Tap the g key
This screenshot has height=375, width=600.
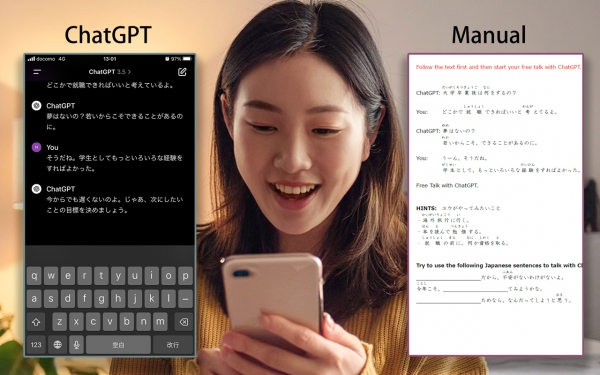click(101, 298)
